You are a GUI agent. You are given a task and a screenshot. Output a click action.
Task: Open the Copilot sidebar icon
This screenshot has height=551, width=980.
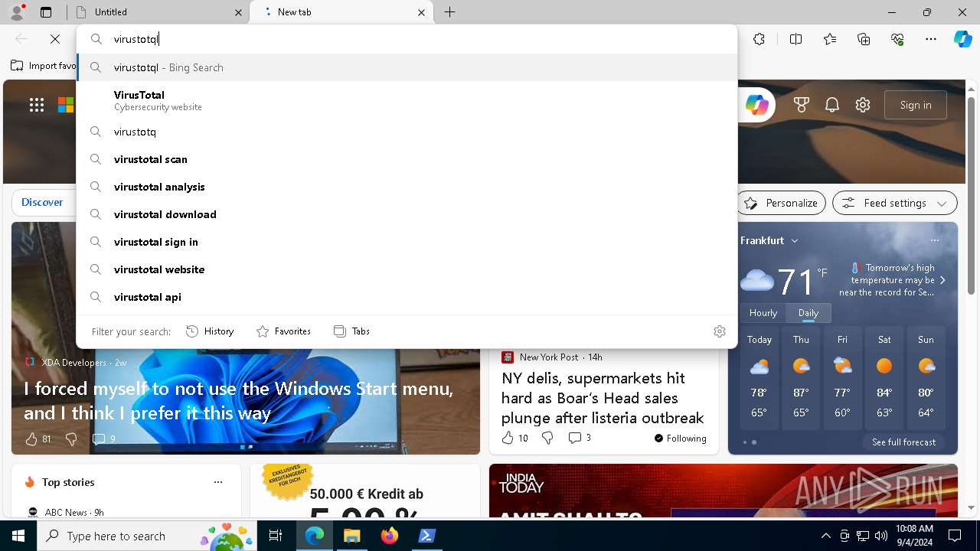[963, 39]
